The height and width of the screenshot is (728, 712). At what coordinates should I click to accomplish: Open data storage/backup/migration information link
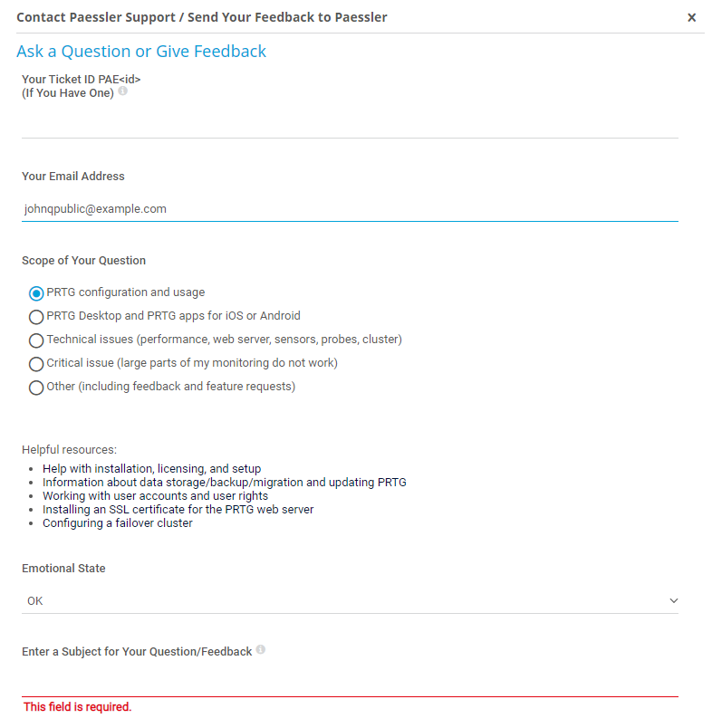point(224,483)
